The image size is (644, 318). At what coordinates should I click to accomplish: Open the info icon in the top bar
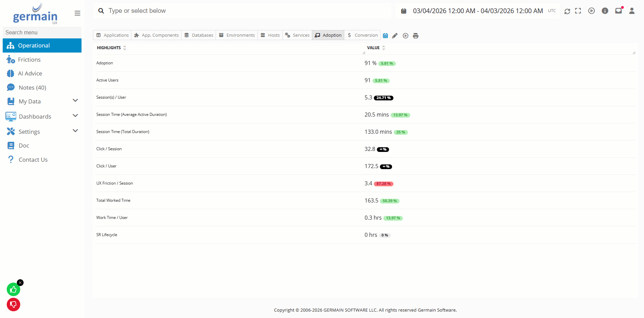[605, 11]
